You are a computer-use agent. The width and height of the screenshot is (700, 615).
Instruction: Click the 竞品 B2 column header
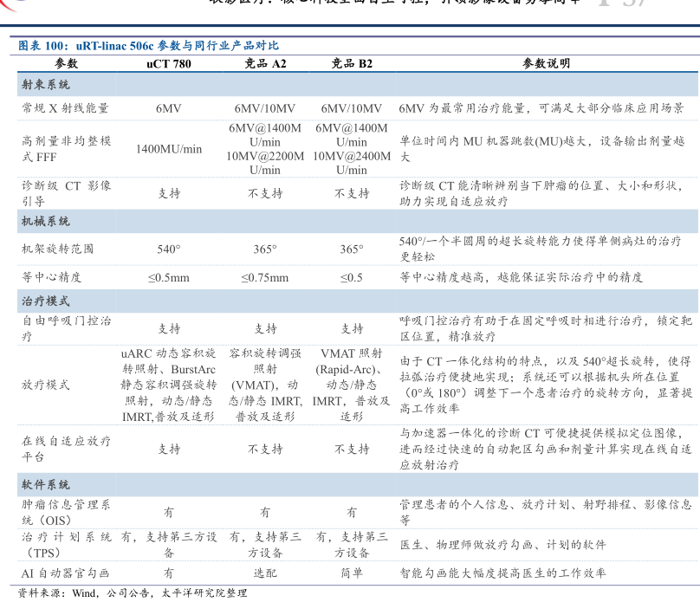click(x=350, y=62)
